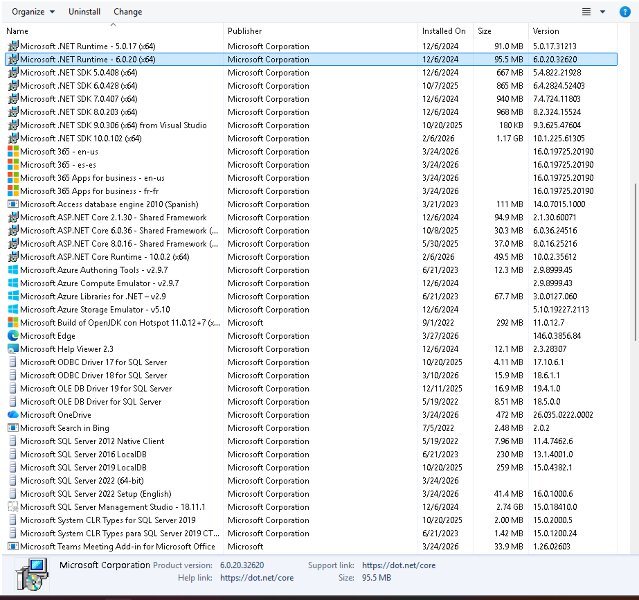This screenshot has width=639, height=600.
Task: Select Microsoft SQL Server 2022 Setup (English)
Action: click(312, 494)
